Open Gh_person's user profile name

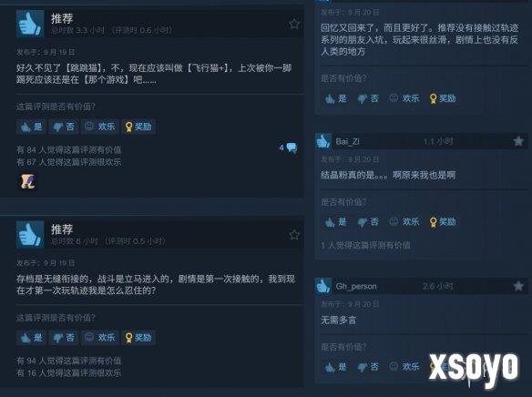pos(356,287)
